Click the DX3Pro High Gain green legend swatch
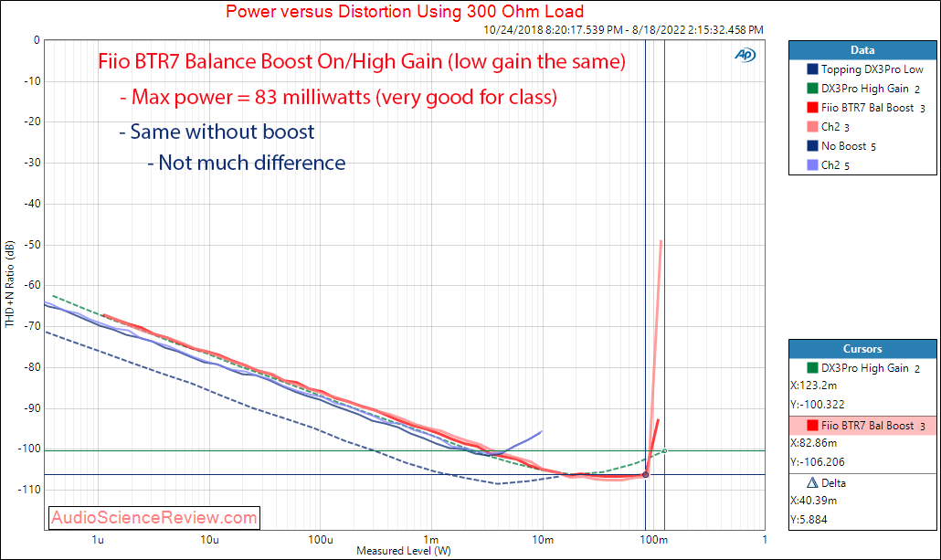This screenshot has width=941, height=560. [812, 89]
